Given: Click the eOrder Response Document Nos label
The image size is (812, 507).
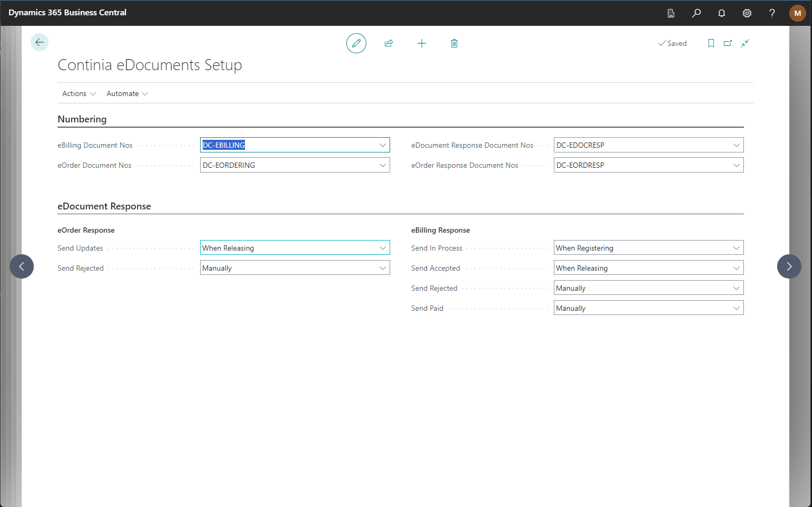Looking at the screenshot, I should tap(465, 165).
